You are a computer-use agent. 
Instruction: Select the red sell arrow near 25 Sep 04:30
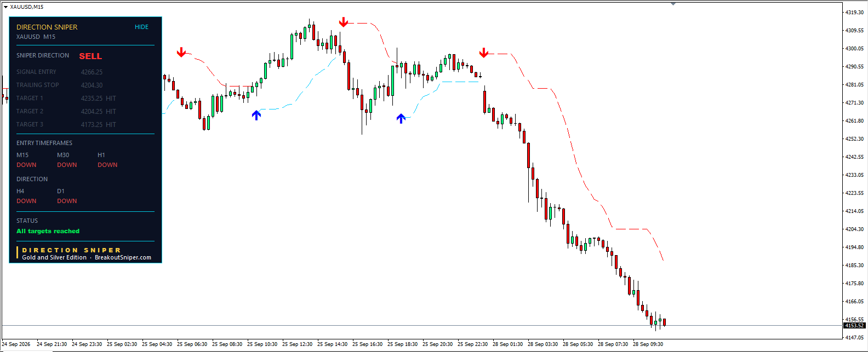(x=181, y=53)
